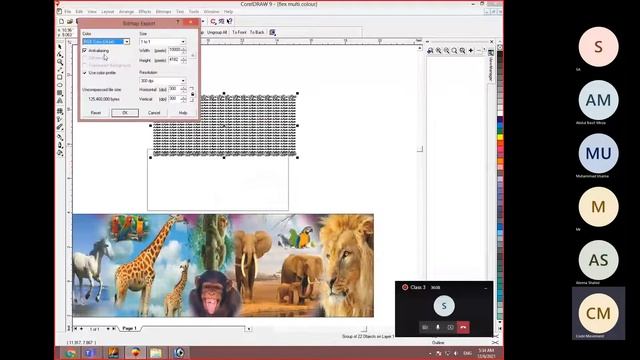The height and width of the screenshot is (360, 640).
Task: Select the Page 1 tab
Action: [x=129, y=328]
